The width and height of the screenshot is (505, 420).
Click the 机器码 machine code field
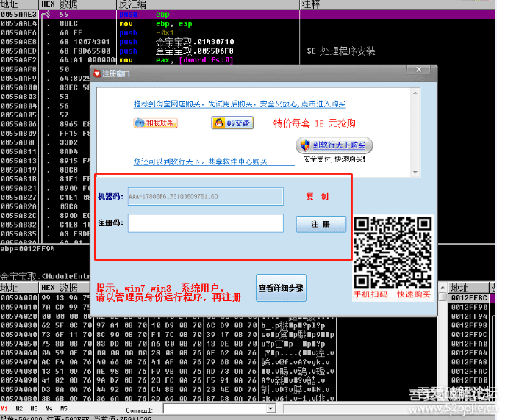point(205,197)
